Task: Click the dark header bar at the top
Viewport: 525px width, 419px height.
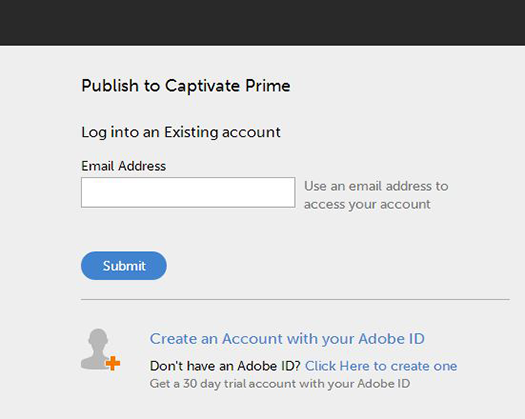Action: click(262, 22)
